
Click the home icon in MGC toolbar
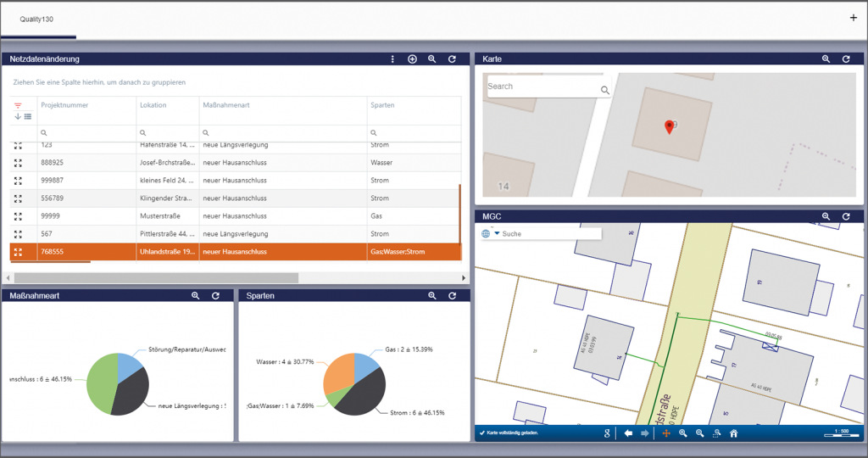733,433
